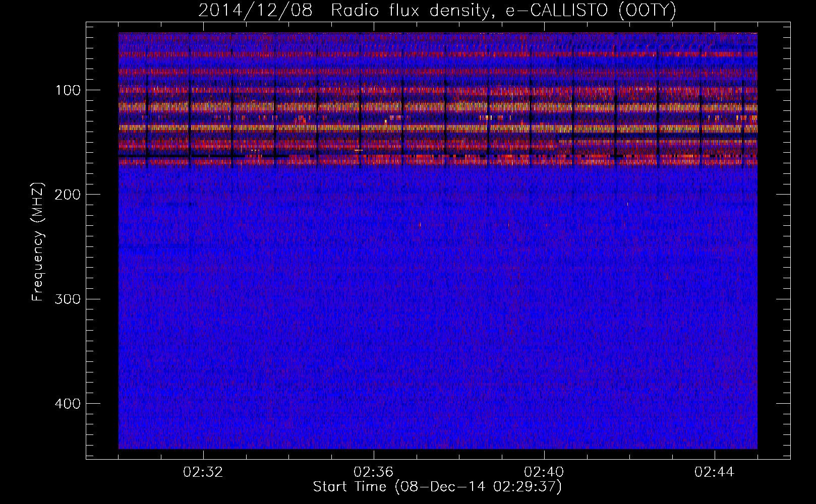This screenshot has width=816, height=504.
Task: Click the 02:36 time tick label
Action: (374, 472)
